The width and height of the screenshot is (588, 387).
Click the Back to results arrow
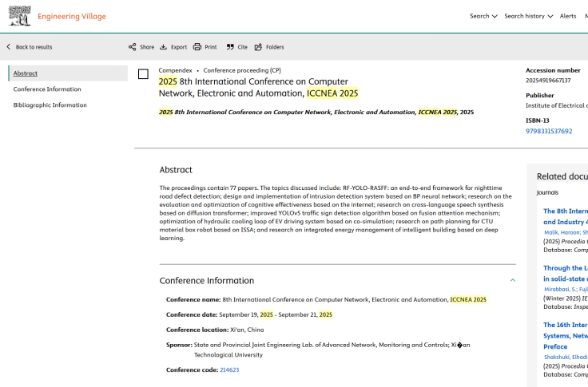9,47
